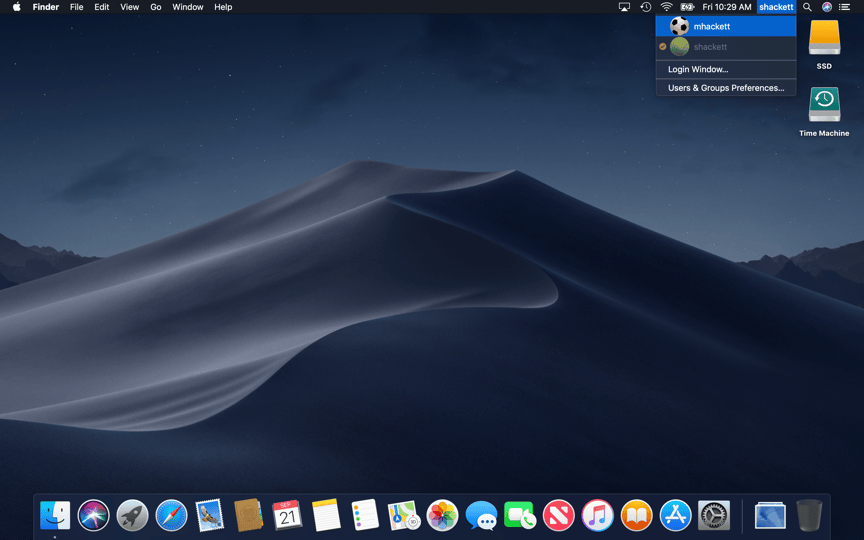The height and width of the screenshot is (540, 864).
Task: Open the File menu
Action: pyautogui.click(x=77, y=7)
